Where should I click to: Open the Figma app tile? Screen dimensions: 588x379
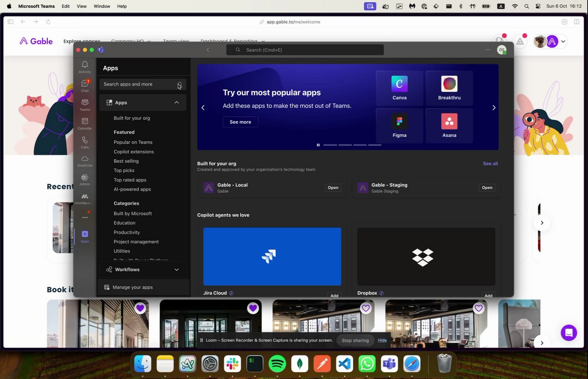400,126
